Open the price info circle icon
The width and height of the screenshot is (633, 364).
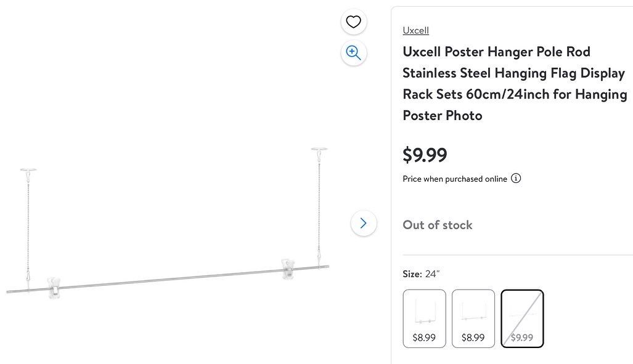[x=516, y=179]
